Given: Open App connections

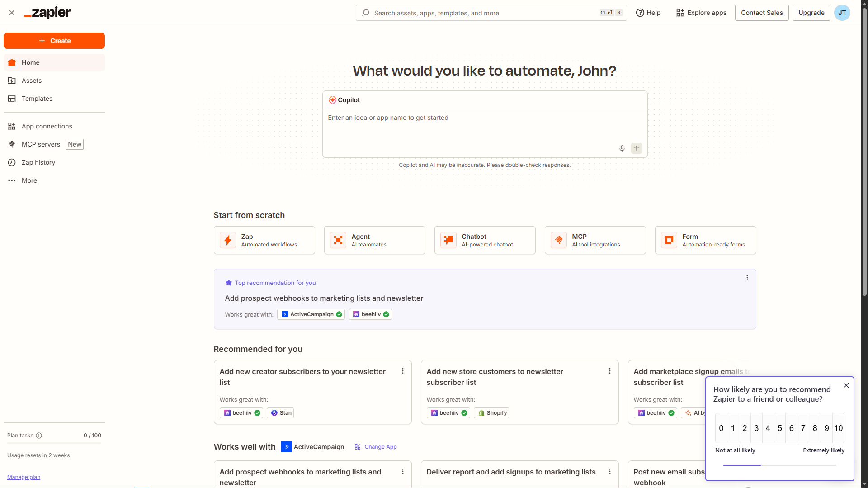Looking at the screenshot, I should 54,126.
